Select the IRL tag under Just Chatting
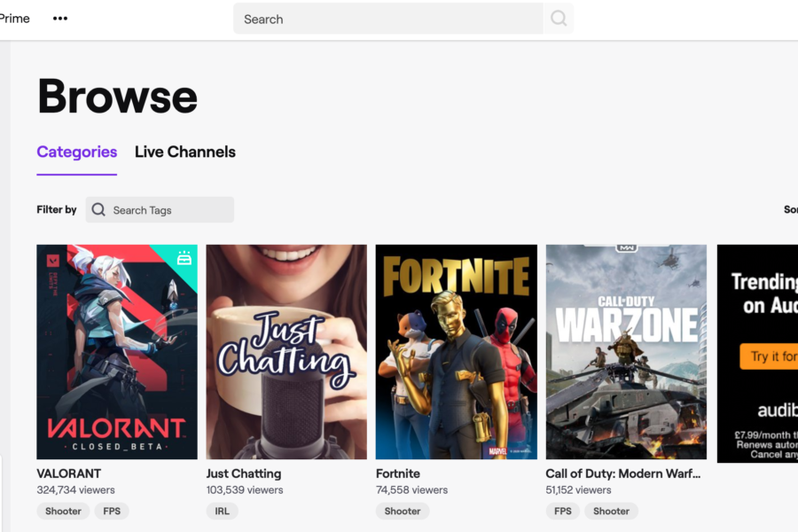 (222, 511)
